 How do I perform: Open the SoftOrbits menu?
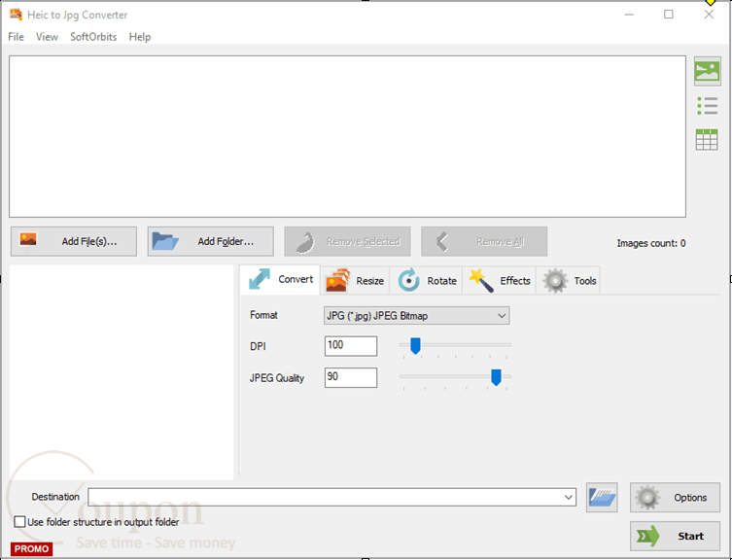93,37
